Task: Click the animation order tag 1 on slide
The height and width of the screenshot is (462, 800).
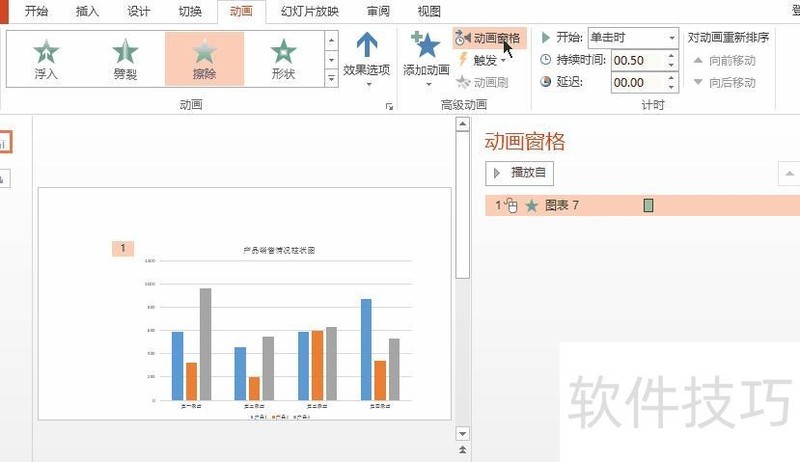Action: coord(123,248)
